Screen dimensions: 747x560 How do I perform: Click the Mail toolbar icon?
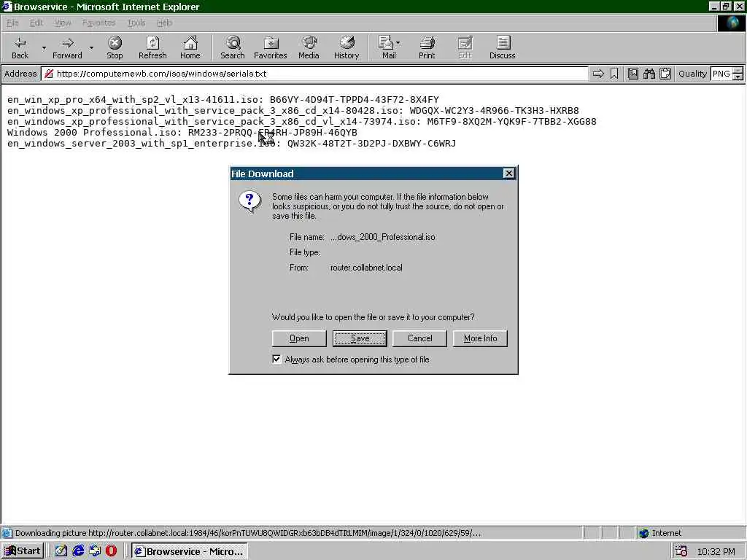pos(387,47)
